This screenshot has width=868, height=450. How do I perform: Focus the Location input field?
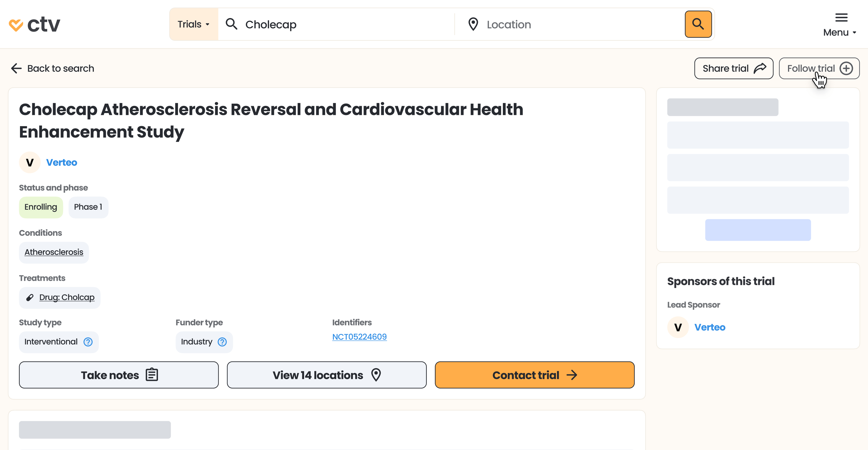point(573,24)
